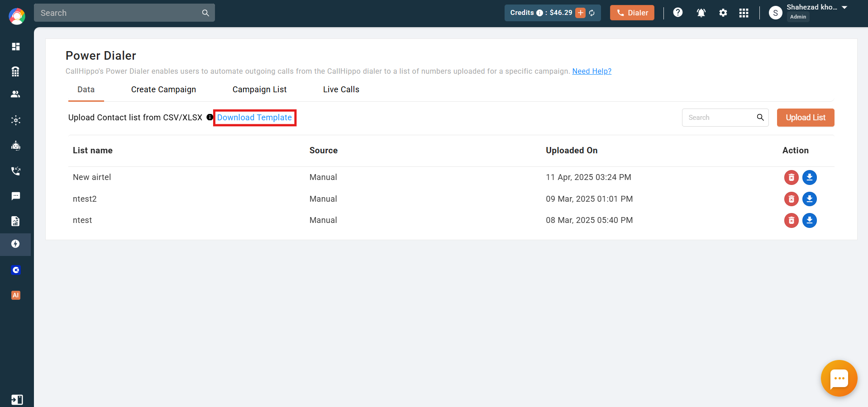Open settings gear icon
Viewport: 868px width, 407px height.
tap(723, 13)
